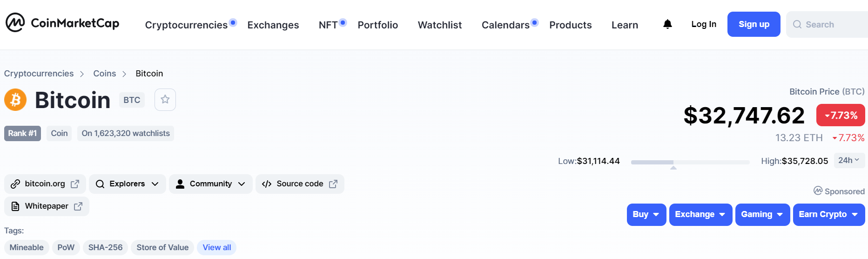Image resolution: width=868 pixels, height=259 pixels.
Task: Click the low-high price range bar
Action: tap(690, 162)
